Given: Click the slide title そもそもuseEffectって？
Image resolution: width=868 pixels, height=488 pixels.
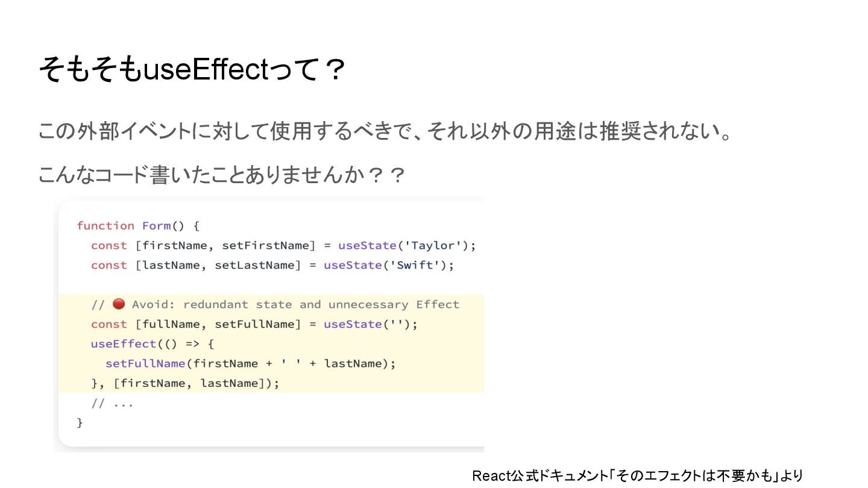Looking at the screenshot, I should pos(192,70).
